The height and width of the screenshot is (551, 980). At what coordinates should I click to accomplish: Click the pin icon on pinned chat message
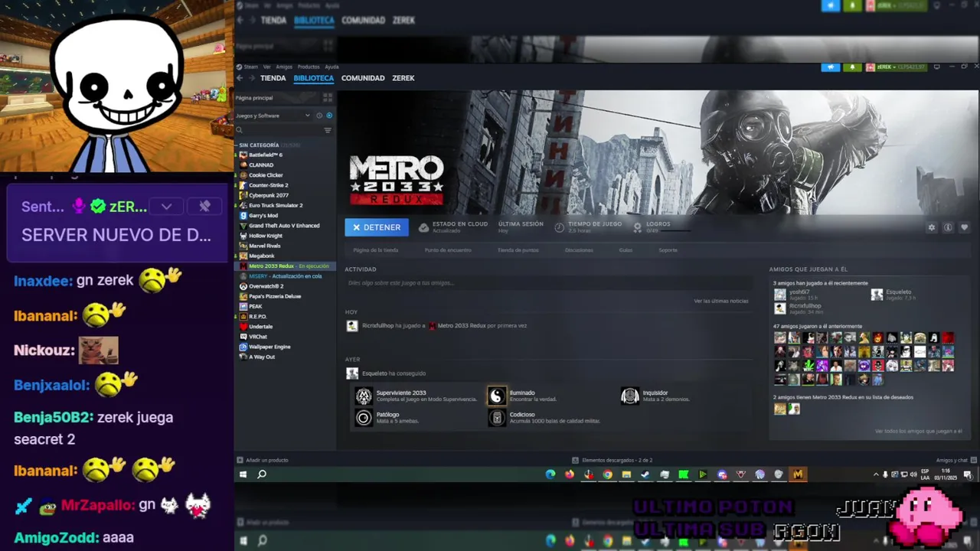204,207
